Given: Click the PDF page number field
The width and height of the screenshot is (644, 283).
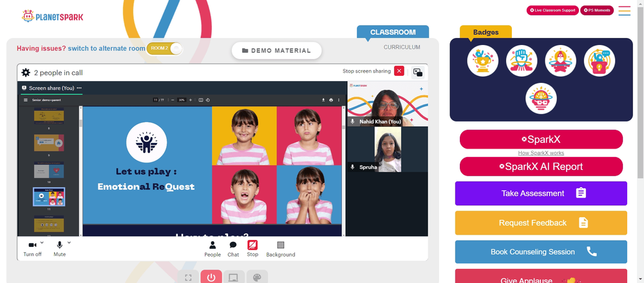Looking at the screenshot, I should click(155, 100).
